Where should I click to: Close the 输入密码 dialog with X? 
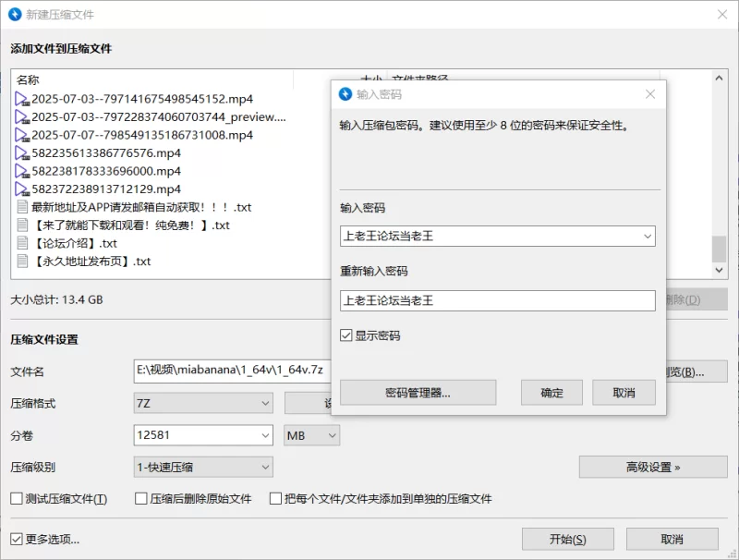(650, 94)
